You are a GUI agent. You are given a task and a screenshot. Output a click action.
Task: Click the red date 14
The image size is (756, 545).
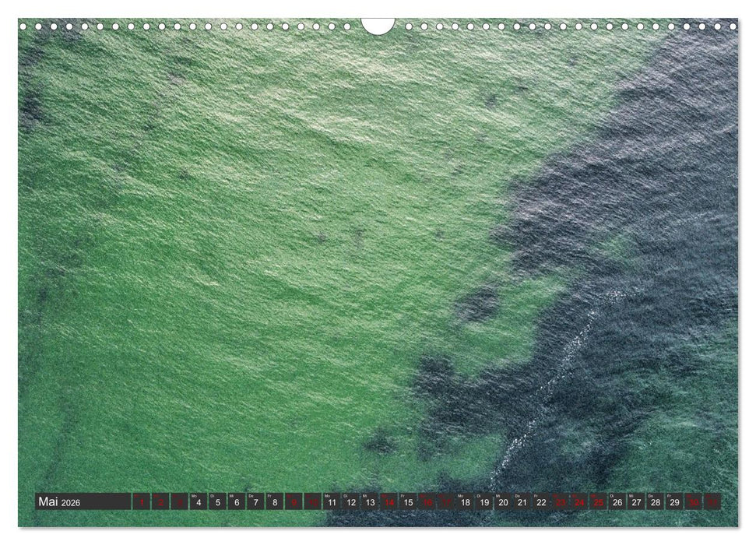pyautogui.click(x=389, y=502)
